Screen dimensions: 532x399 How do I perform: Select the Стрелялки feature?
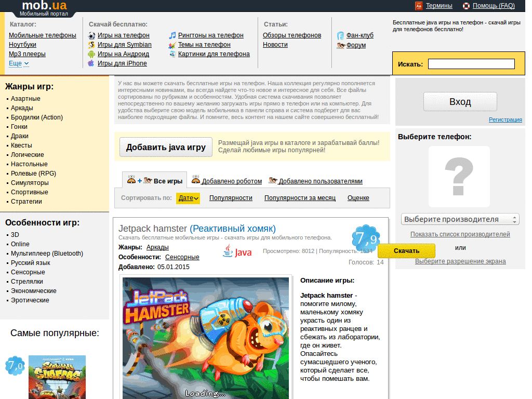click(x=27, y=282)
